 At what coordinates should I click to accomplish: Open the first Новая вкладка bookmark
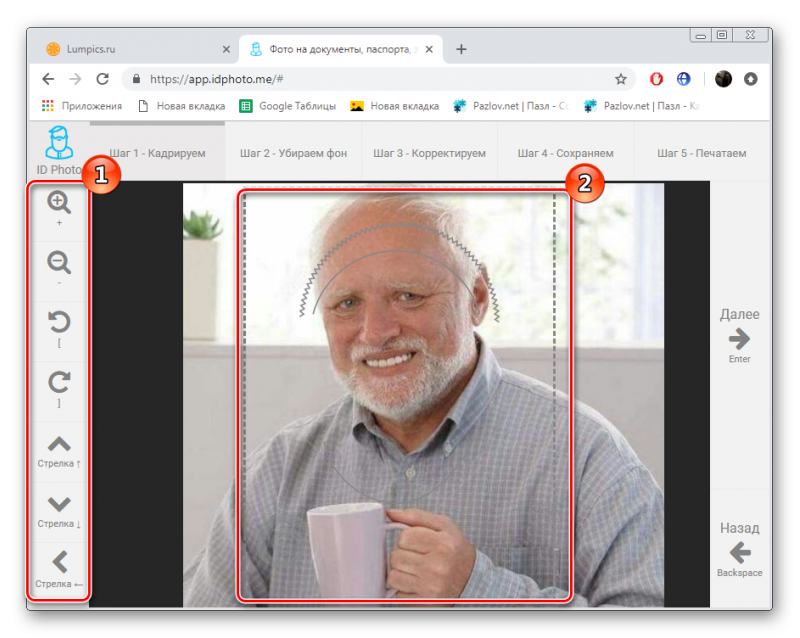[x=182, y=106]
